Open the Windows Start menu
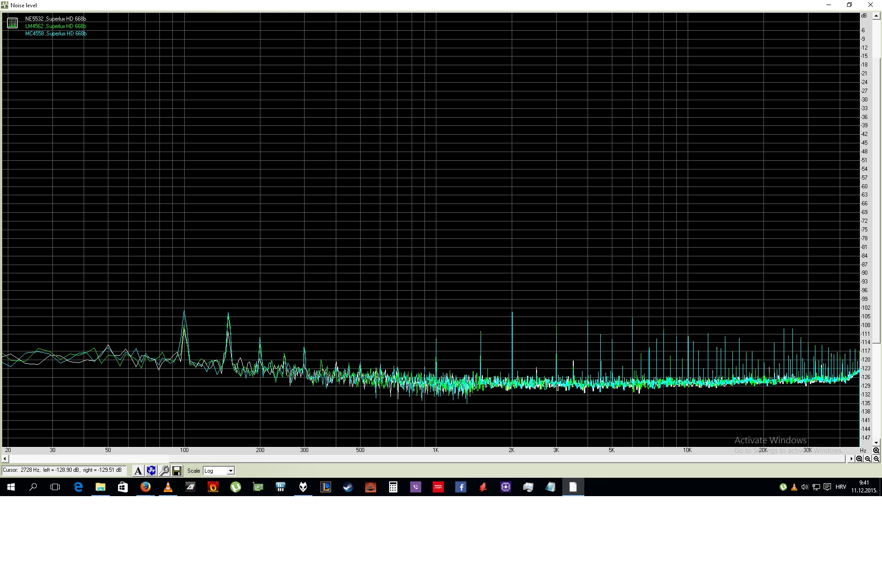Image resolution: width=882 pixels, height=588 pixels. tap(11, 487)
